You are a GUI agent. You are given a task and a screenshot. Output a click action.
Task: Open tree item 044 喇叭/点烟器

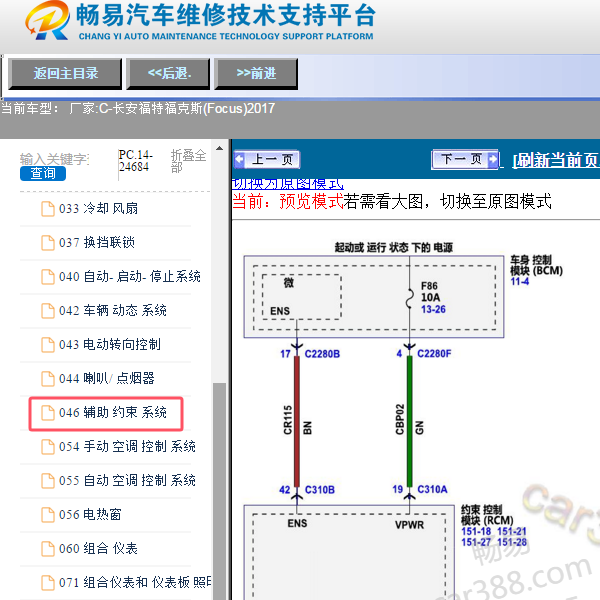click(105, 379)
